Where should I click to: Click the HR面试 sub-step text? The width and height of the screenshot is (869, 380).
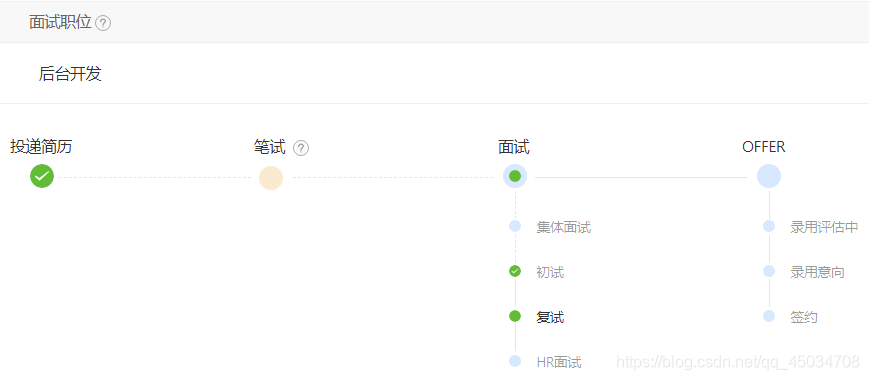click(559, 363)
